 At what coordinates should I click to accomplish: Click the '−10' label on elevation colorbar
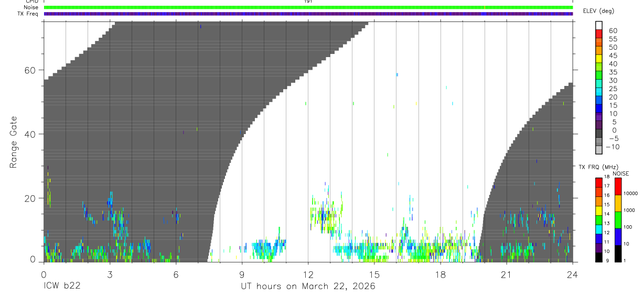click(x=613, y=147)
